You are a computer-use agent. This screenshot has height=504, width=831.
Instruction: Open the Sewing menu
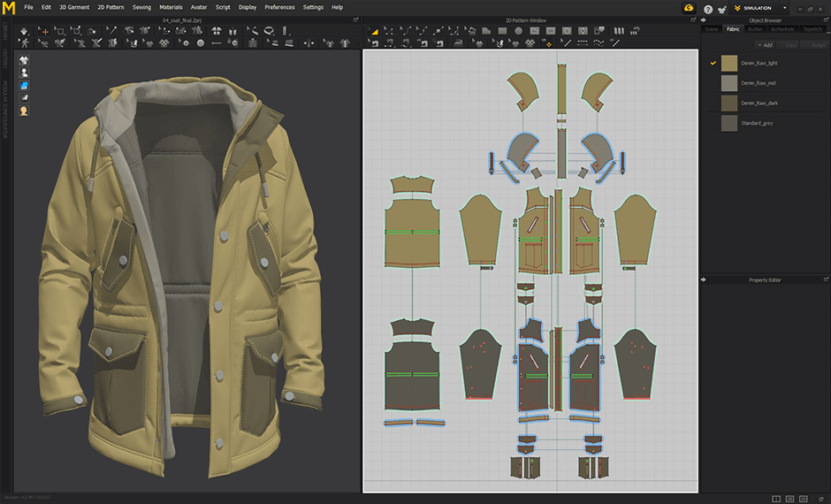click(x=141, y=7)
